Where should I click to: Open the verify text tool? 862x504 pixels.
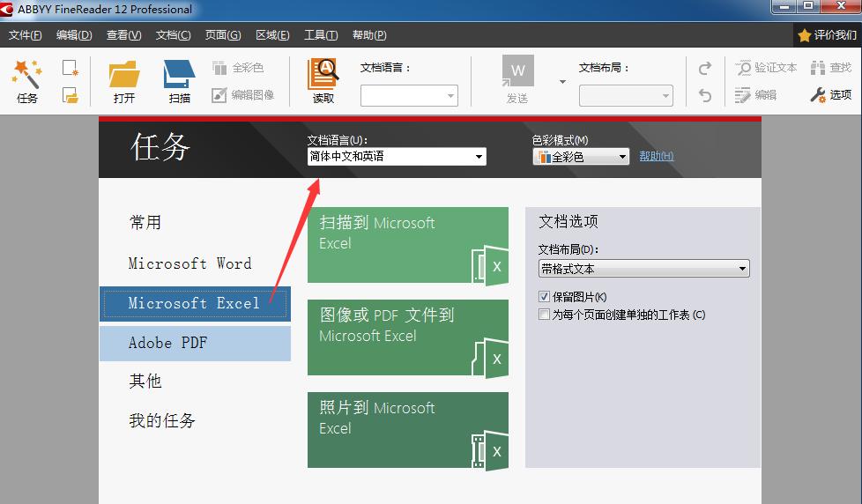(x=743, y=68)
